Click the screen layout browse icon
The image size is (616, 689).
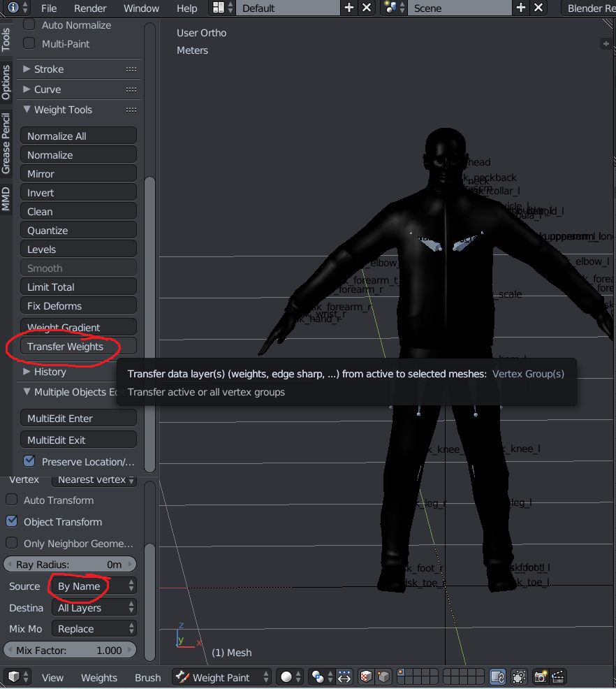point(222,8)
